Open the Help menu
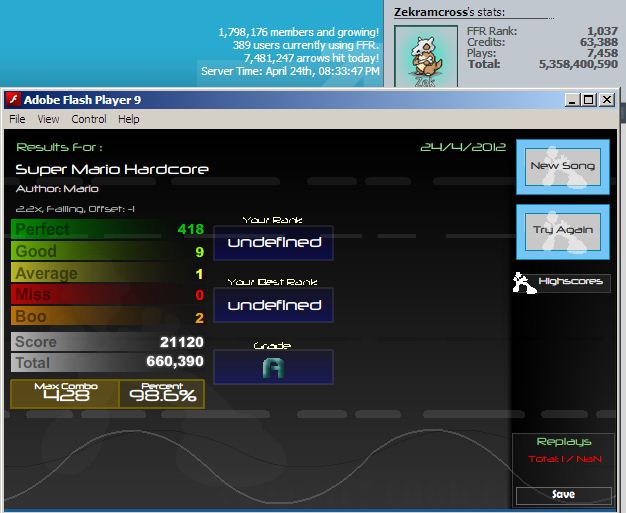 (129, 119)
